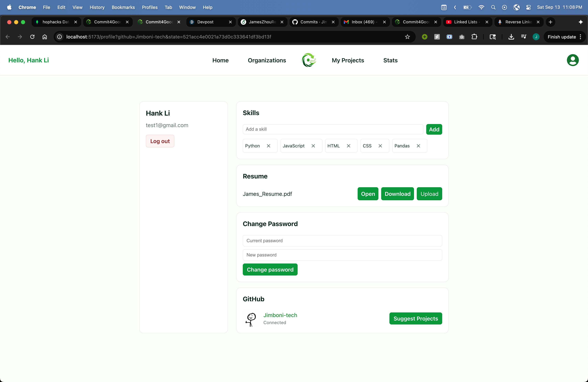The width and height of the screenshot is (588, 382).
Task: Click the Jimboni-tech GitHub link
Action: tap(280, 315)
